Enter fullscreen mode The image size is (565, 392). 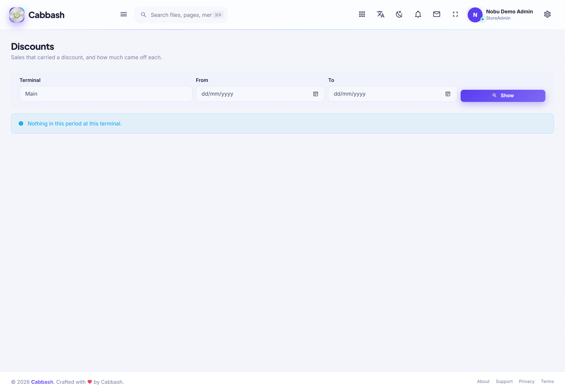pyautogui.click(x=455, y=14)
